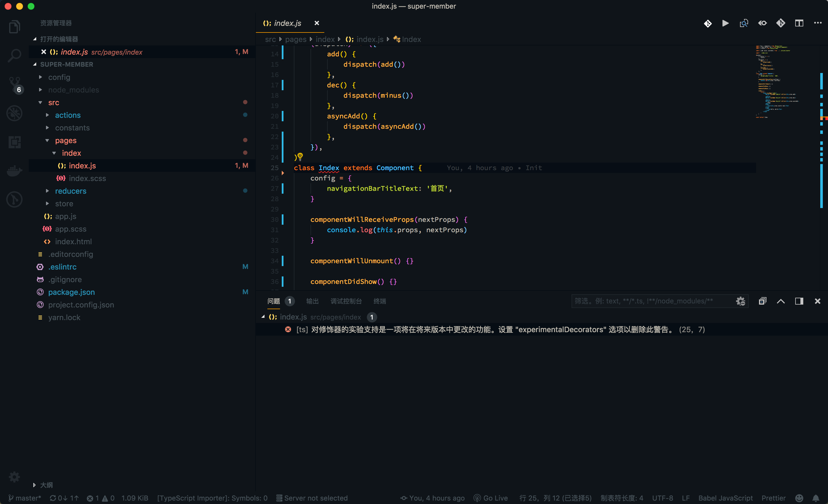Open the Extensions view

[14, 142]
